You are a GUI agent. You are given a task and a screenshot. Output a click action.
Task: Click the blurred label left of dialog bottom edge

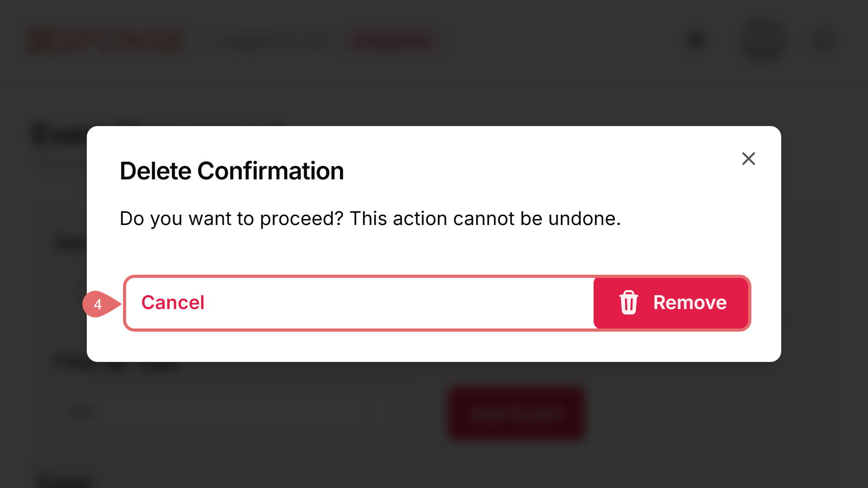tap(70, 361)
